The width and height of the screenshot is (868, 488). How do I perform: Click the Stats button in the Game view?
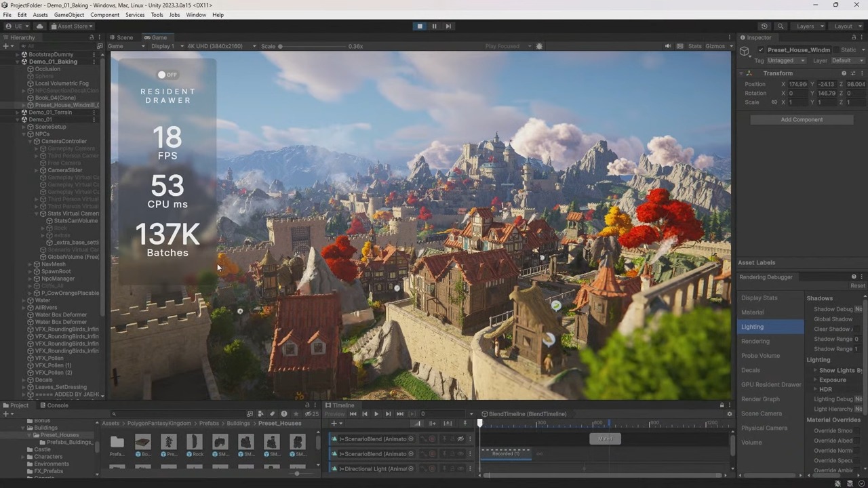pos(694,46)
